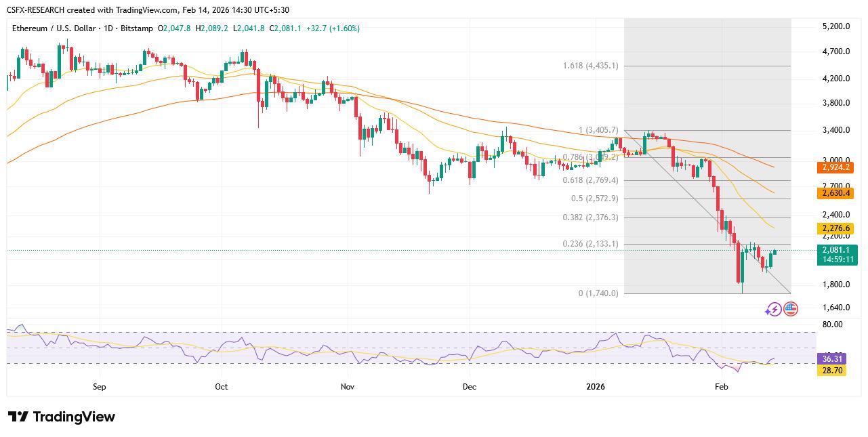Image resolution: width=868 pixels, height=437 pixels.
Task: Click the green current price label 2,081.1
Action: pyautogui.click(x=838, y=250)
